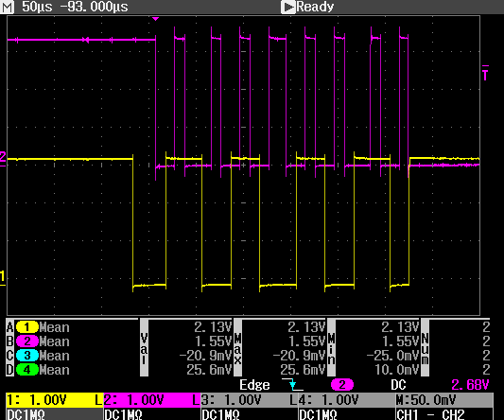Click the 50µs time base setting
Screen dimensions: 504x420
37,7
